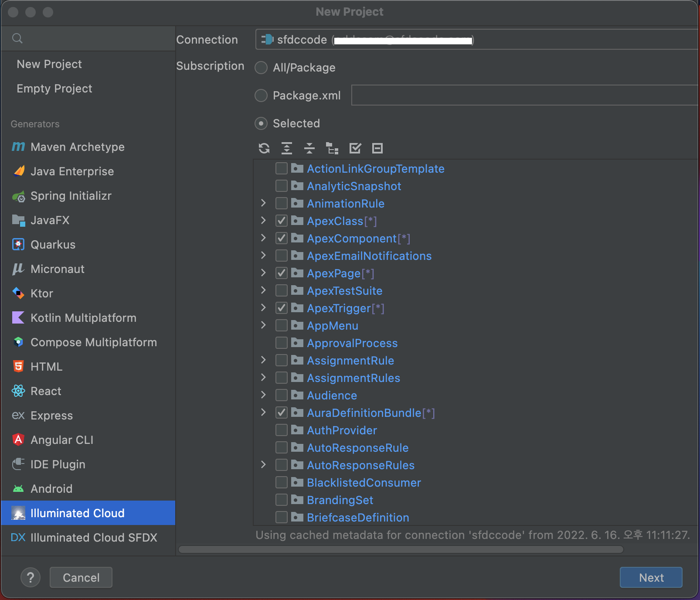Viewport: 700px width, 600px height.
Task: Select the Illuminated Cloud generator
Action: (88, 513)
